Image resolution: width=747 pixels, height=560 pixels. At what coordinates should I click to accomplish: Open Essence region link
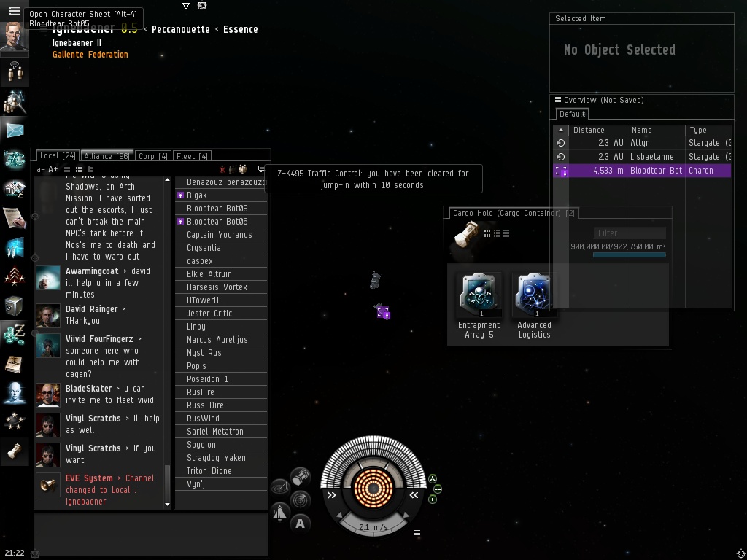coord(240,29)
